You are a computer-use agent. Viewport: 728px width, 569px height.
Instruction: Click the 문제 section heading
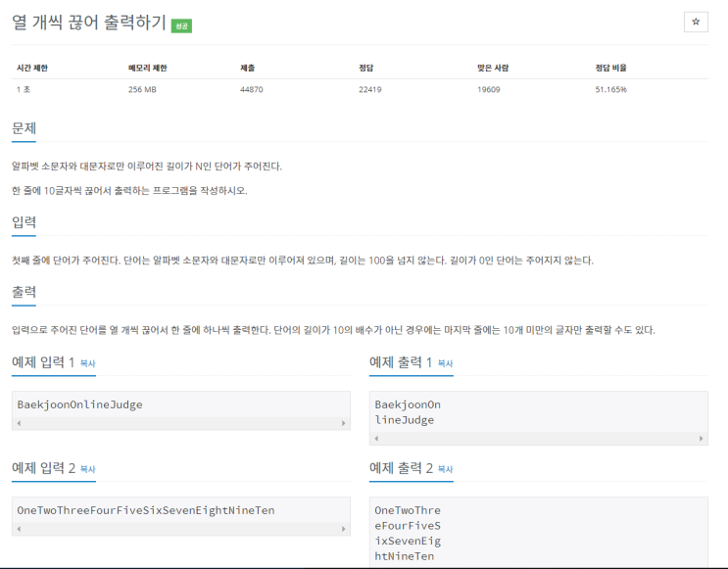(24, 128)
